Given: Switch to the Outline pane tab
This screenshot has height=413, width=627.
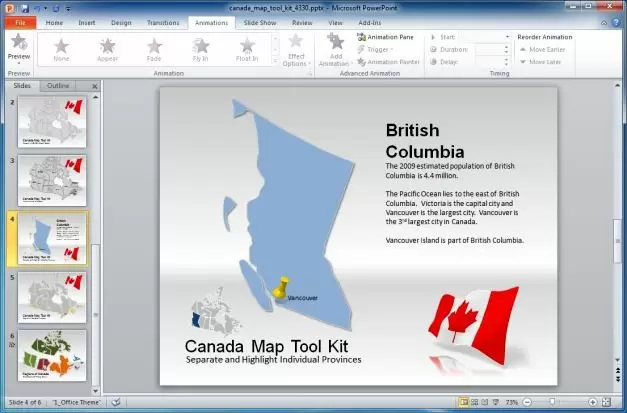Looking at the screenshot, I should tap(58, 86).
